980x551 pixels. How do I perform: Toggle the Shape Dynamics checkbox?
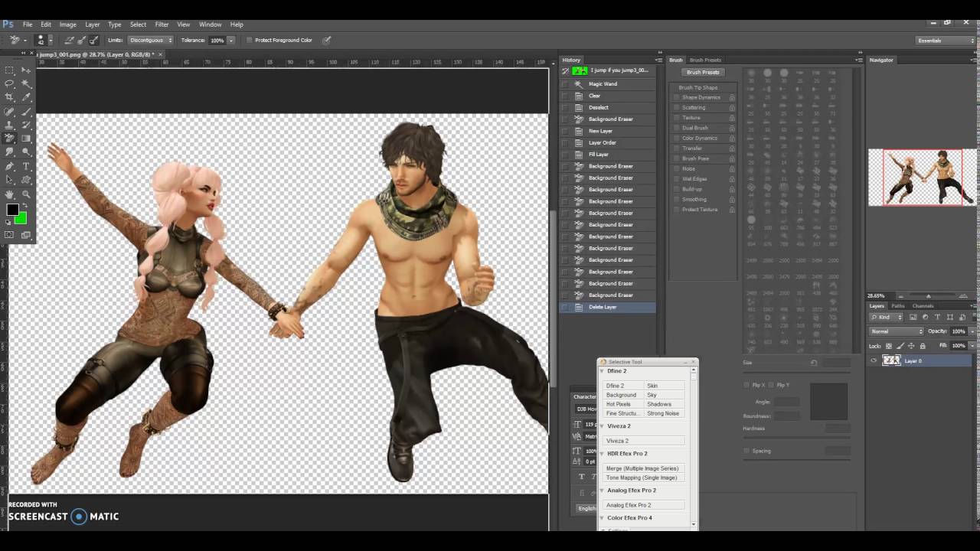677,97
